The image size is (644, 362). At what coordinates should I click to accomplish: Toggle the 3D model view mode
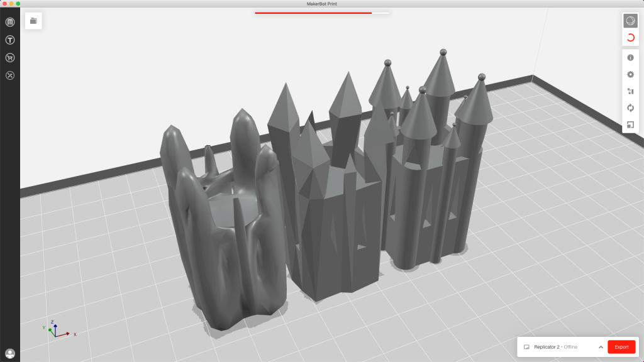pyautogui.click(x=631, y=21)
